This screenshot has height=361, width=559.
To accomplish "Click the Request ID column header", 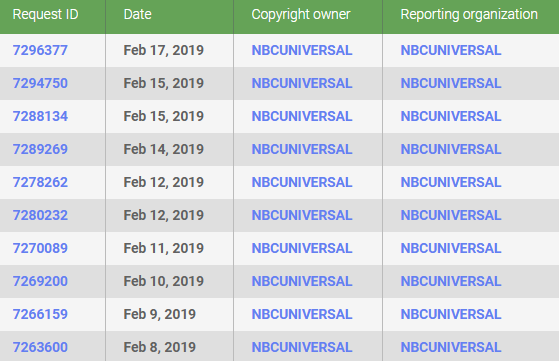I will click(x=45, y=15).
